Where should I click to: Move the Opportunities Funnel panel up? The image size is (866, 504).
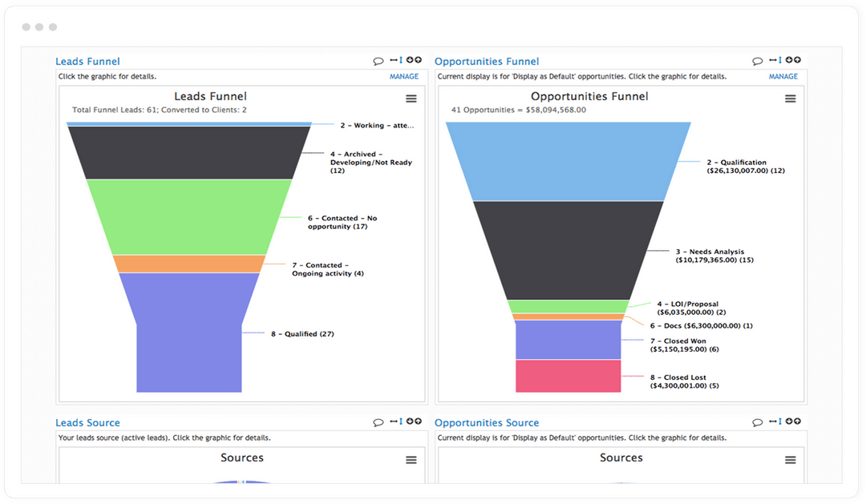click(x=798, y=59)
